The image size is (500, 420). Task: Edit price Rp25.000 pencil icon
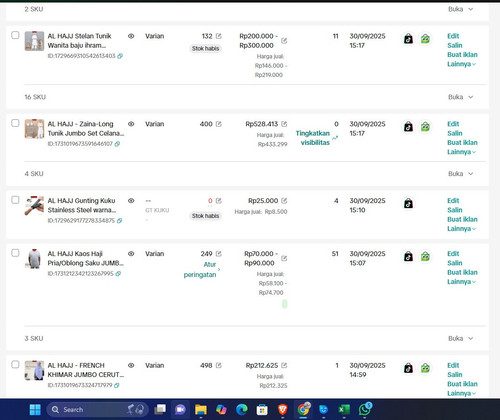coord(284,201)
